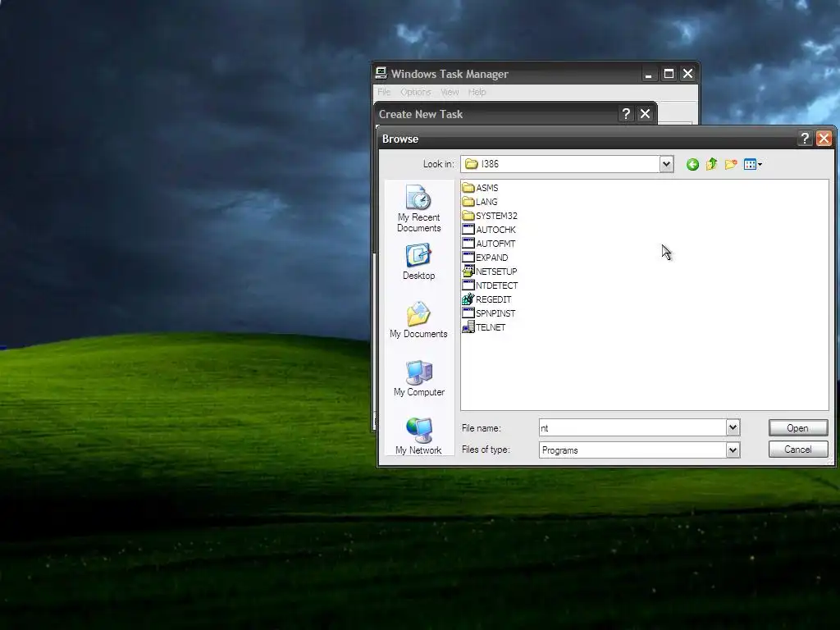Go back using the green arrow icon
The height and width of the screenshot is (630, 840).
692,164
